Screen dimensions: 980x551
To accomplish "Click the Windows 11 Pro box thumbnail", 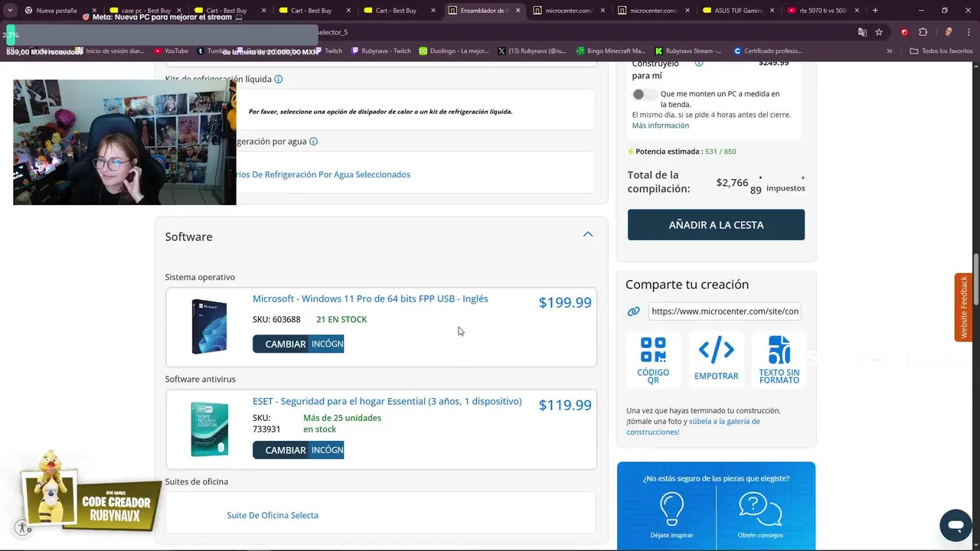I will (209, 327).
